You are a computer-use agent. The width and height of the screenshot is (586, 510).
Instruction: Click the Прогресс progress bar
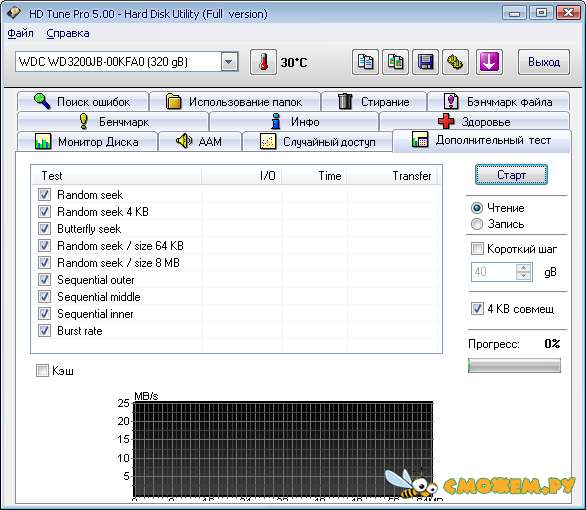click(514, 365)
